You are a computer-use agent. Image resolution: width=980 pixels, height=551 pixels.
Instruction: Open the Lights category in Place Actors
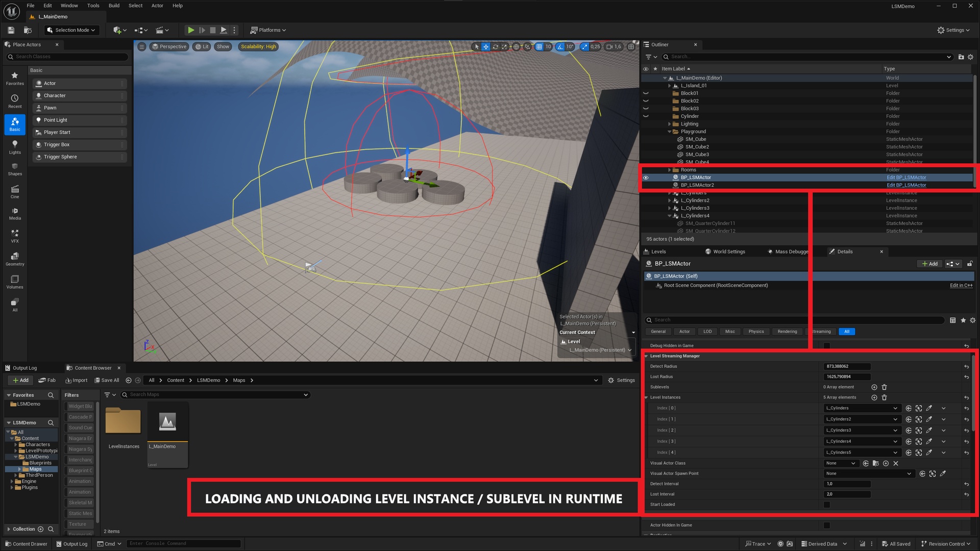15,147
